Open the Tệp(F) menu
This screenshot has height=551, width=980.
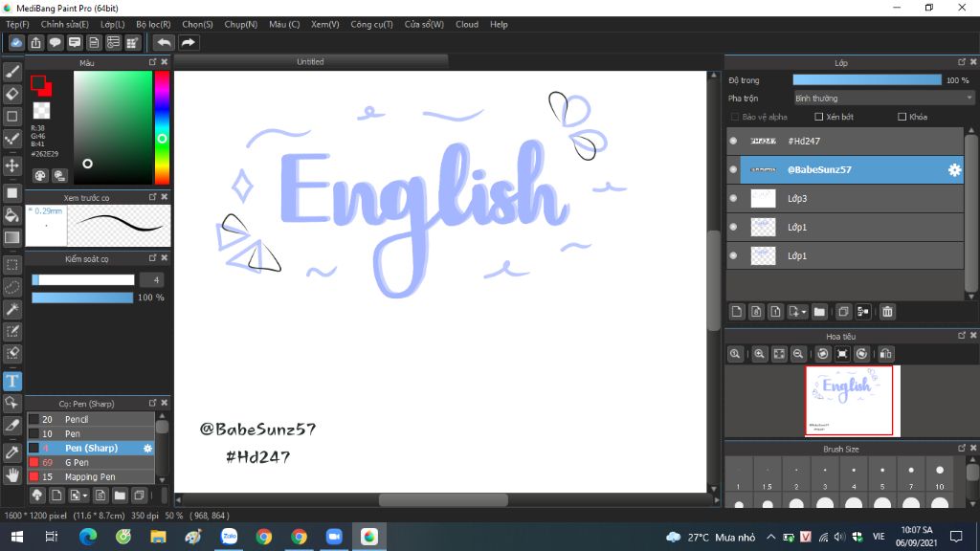pos(17,24)
